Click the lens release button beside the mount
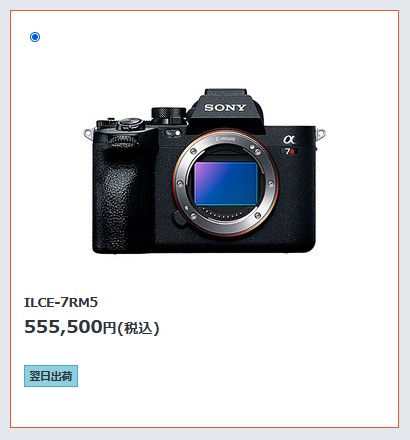410x440 pixels. (179, 218)
